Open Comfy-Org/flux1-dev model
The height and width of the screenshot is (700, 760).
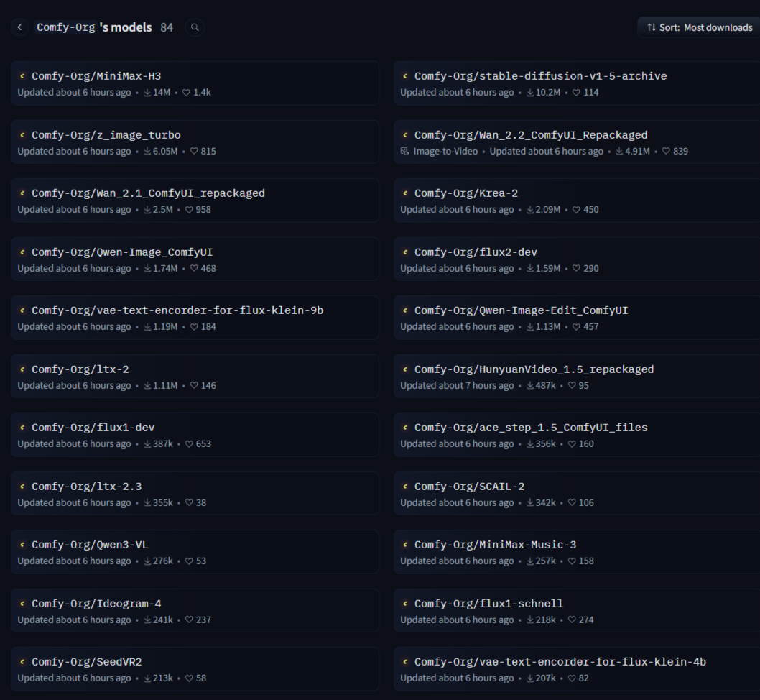click(x=195, y=435)
